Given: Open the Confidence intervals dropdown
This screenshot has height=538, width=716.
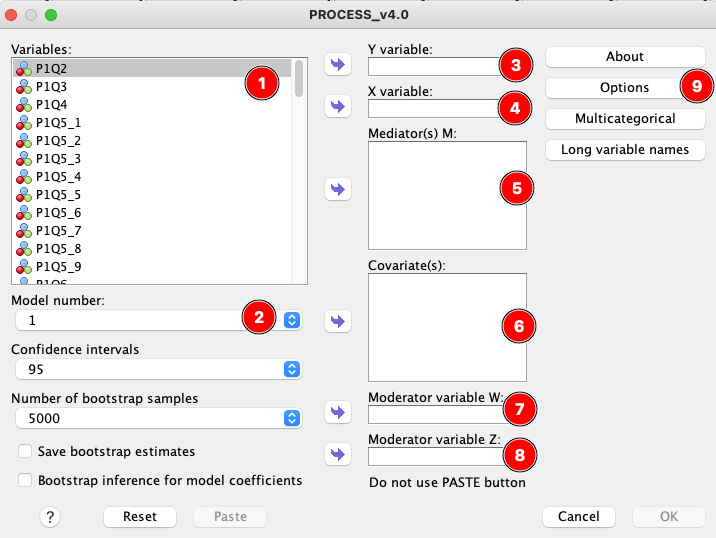Looking at the screenshot, I should [292, 369].
